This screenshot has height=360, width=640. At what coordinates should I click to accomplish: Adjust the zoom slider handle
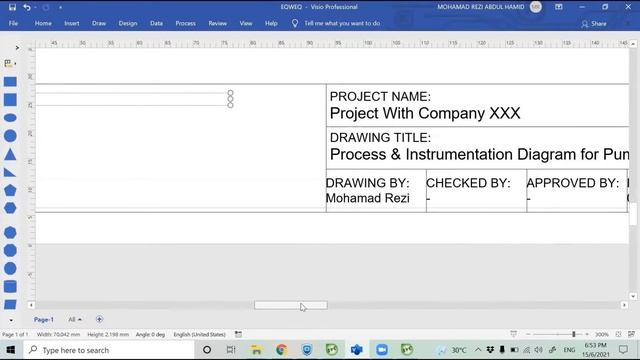point(573,334)
